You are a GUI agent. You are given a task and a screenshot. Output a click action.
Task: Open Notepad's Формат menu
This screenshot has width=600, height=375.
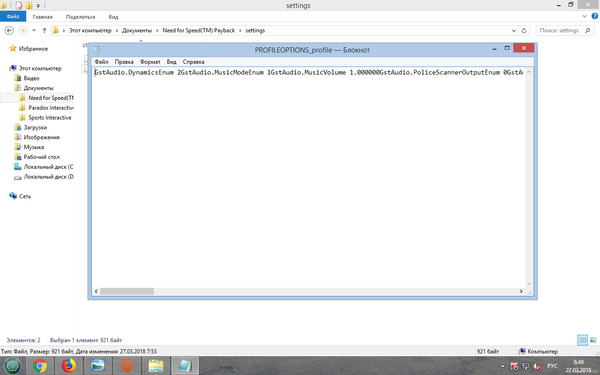[x=150, y=62]
